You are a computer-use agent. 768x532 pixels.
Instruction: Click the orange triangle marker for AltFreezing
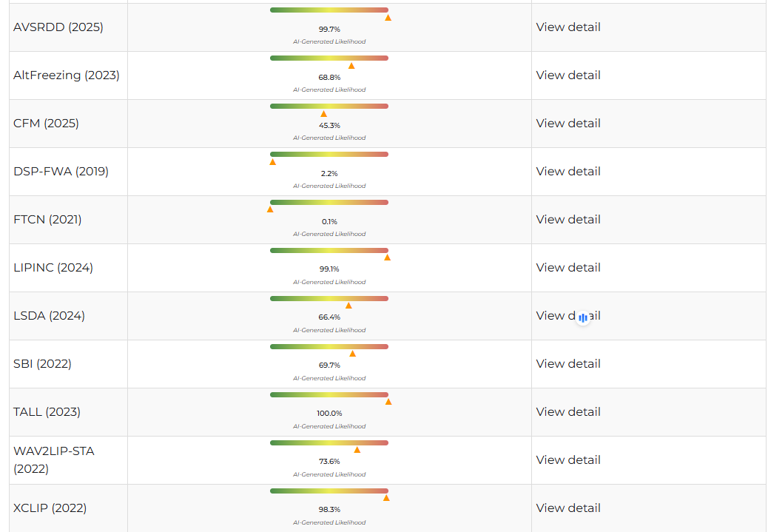click(351, 66)
